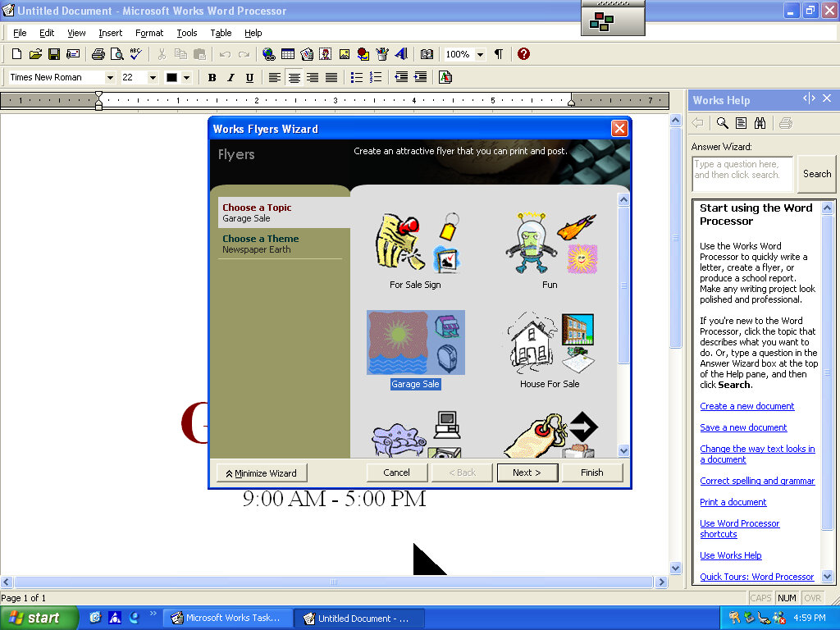Toggle the show paragraph marks button
840x630 pixels.
point(499,54)
